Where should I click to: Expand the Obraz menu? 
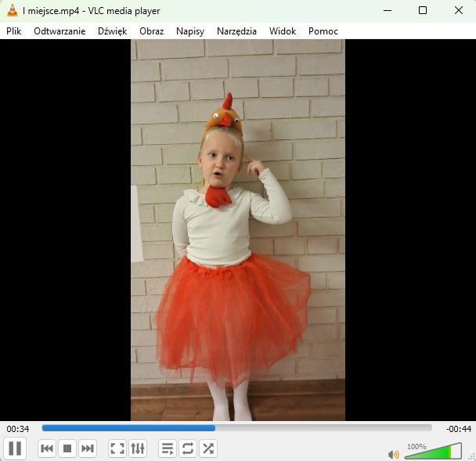pyautogui.click(x=151, y=31)
